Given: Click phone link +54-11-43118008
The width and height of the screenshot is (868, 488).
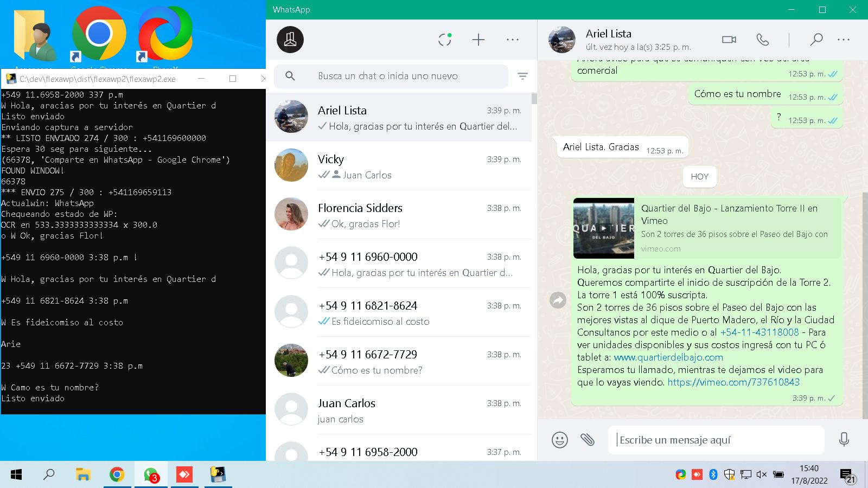Looking at the screenshot, I should [x=759, y=332].
